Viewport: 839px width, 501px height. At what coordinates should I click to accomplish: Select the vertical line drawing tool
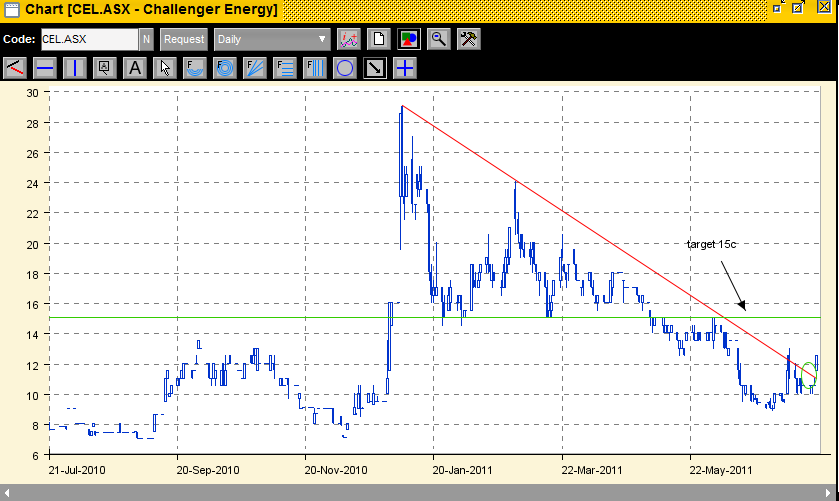click(x=74, y=68)
